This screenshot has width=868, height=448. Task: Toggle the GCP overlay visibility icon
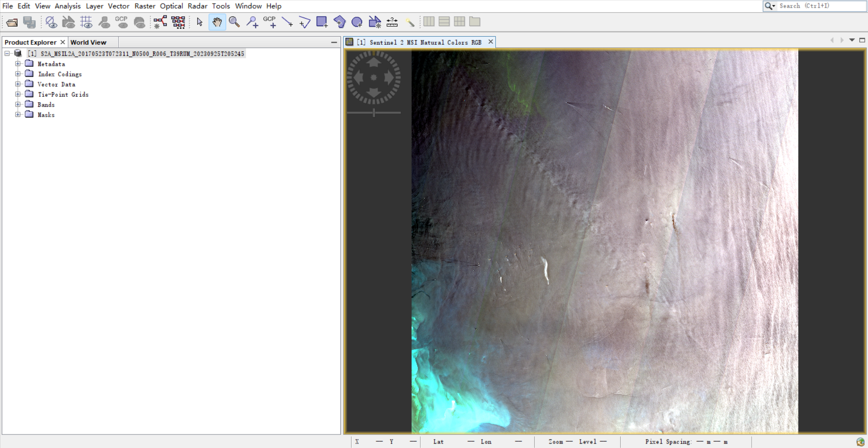pos(122,22)
